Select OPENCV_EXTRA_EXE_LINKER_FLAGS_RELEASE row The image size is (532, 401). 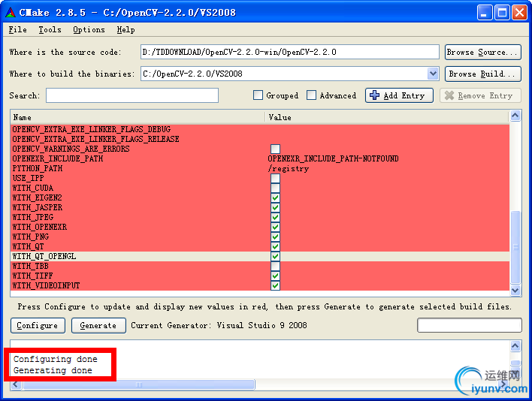(260, 139)
